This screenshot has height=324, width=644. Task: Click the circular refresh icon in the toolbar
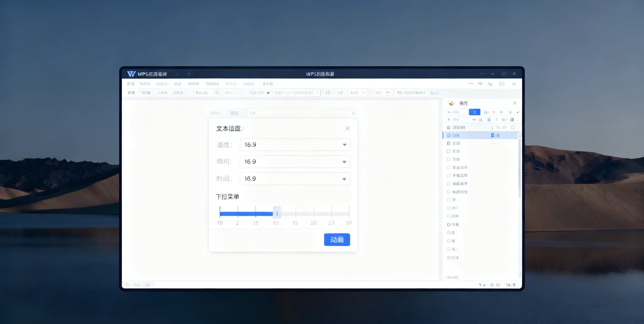(328, 93)
